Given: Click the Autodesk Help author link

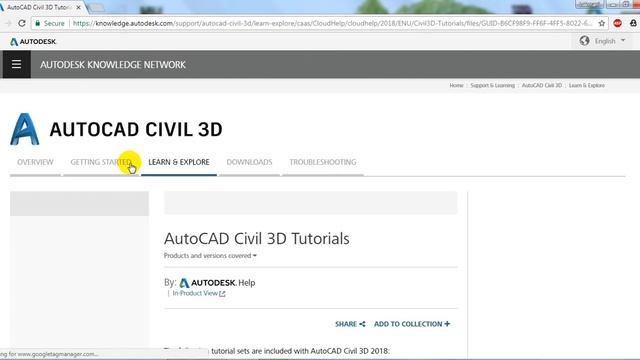Looking at the screenshot, I should click(218, 282).
